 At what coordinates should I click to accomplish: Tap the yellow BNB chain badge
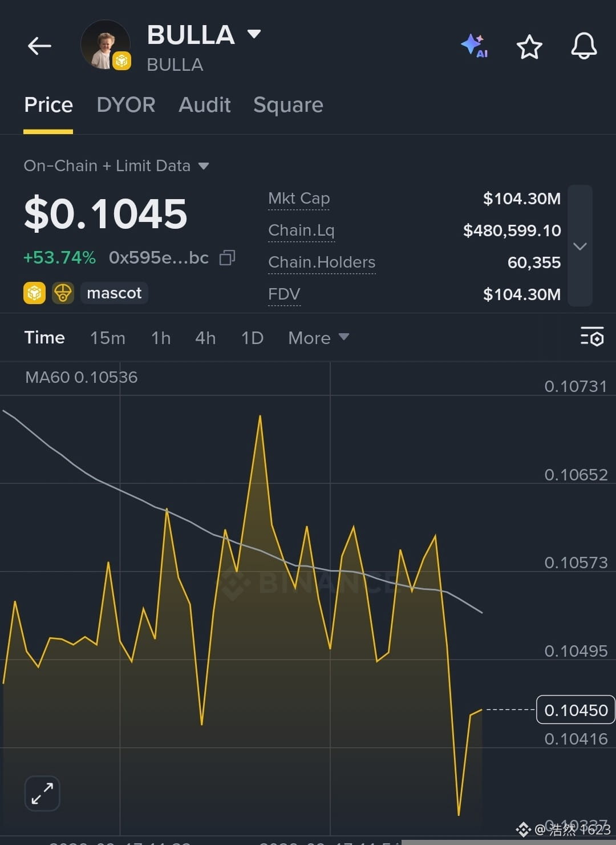(34, 293)
